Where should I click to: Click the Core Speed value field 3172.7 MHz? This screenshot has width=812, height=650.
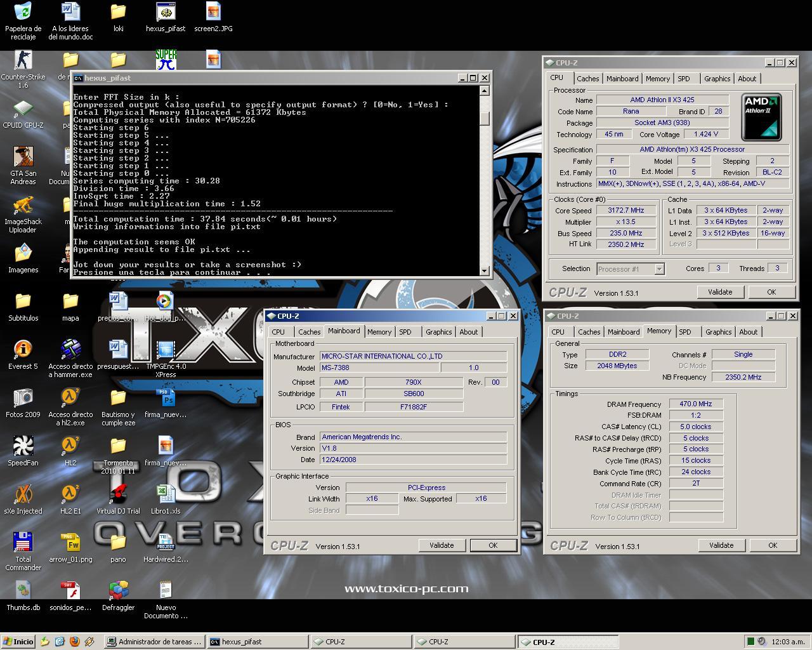point(625,210)
